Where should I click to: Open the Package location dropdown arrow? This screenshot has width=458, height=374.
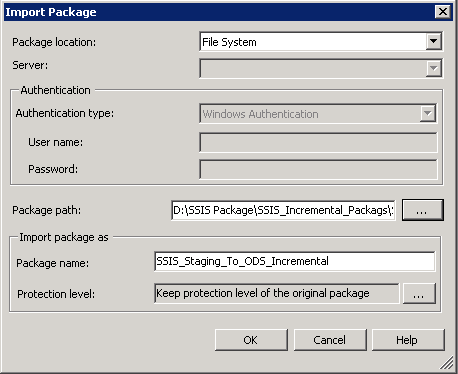point(433,42)
